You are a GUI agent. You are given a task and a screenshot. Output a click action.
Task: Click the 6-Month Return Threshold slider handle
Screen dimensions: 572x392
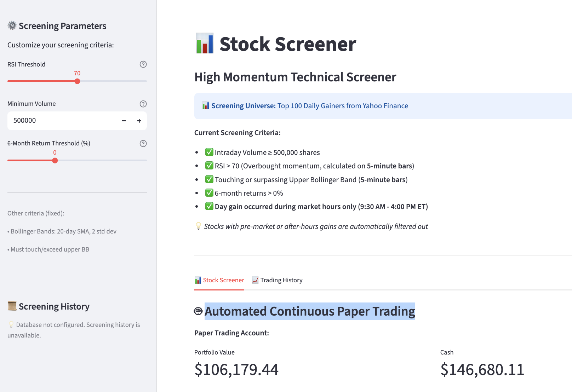(55, 160)
